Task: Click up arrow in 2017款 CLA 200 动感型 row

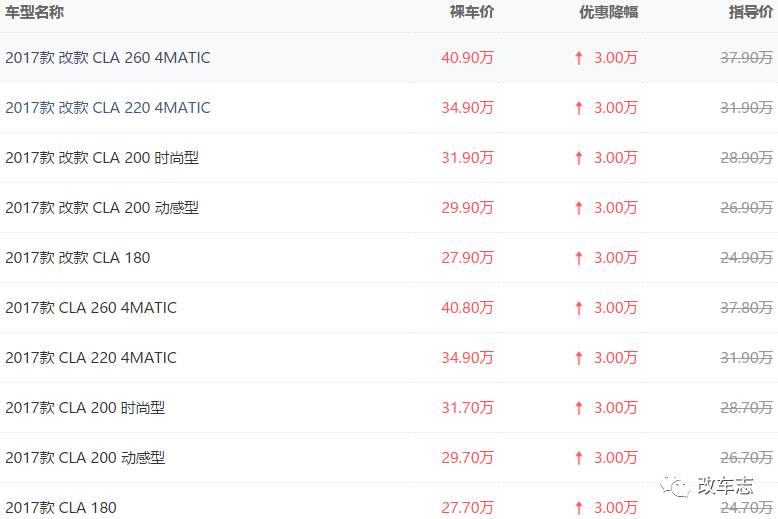Action: pos(579,458)
